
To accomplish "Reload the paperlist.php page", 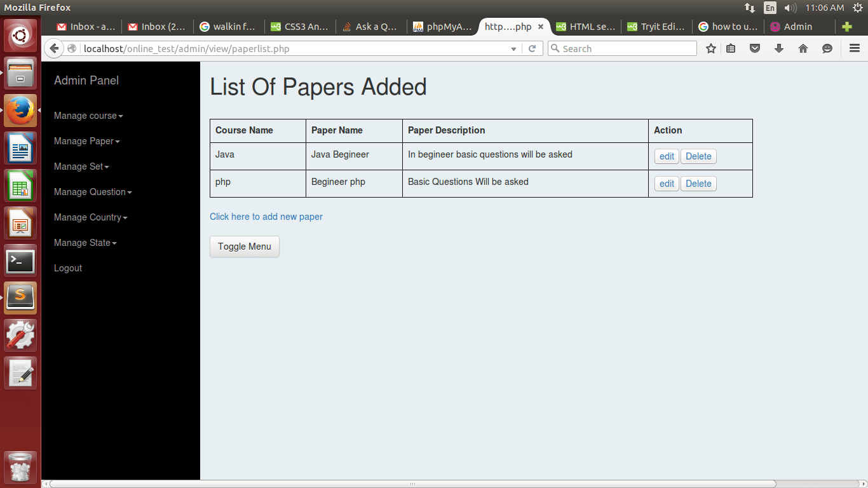I will 532,48.
